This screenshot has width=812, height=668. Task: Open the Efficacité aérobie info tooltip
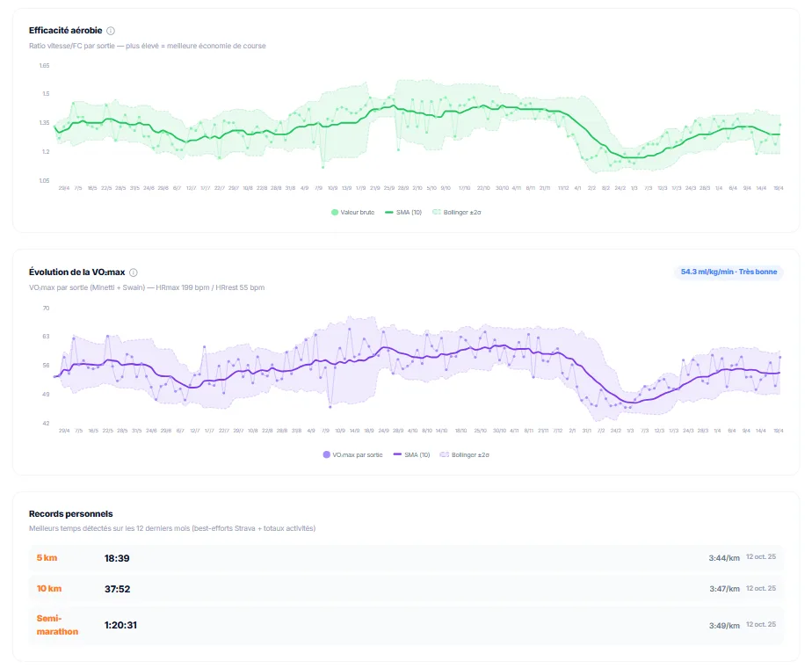coord(109,28)
